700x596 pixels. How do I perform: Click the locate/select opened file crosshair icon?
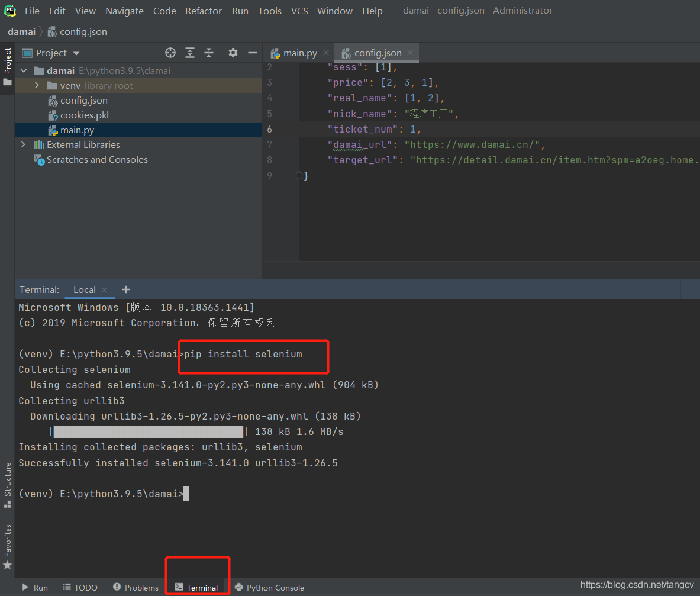click(170, 53)
